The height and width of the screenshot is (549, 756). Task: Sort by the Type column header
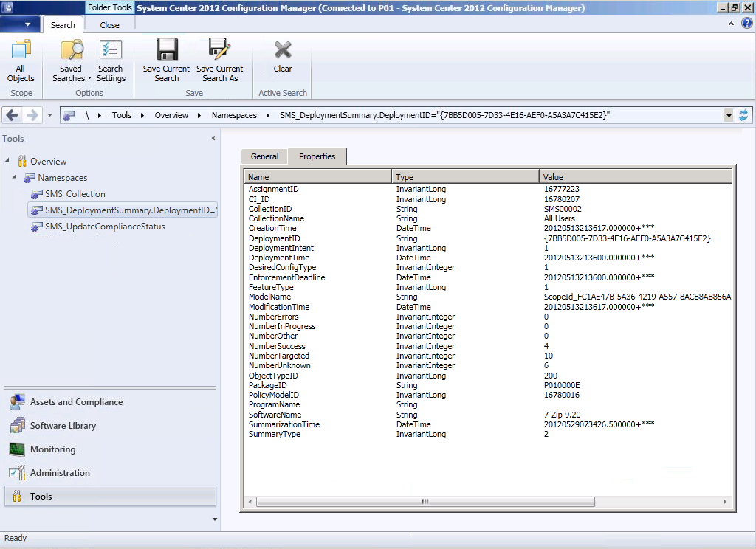[x=465, y=177]
